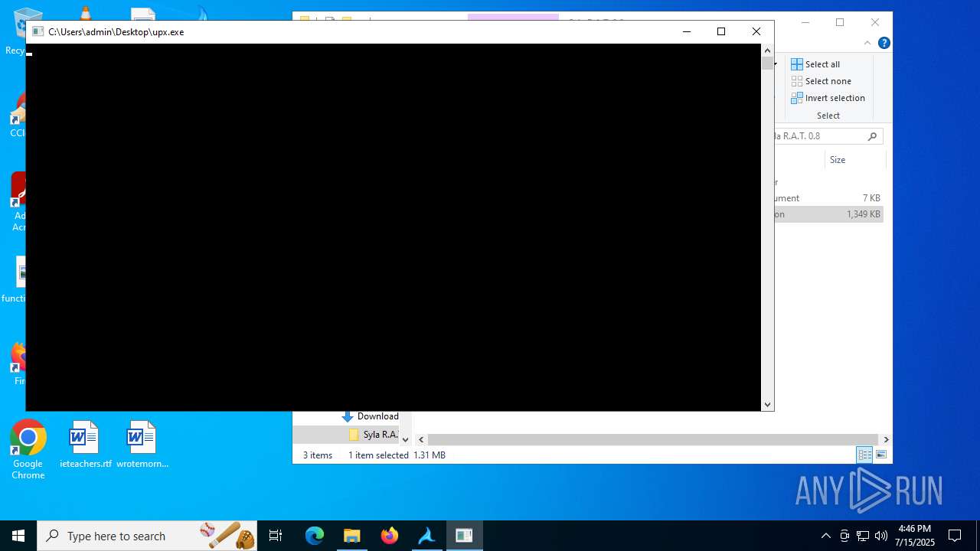Open the network tray icon
980x551 pixels.
coord(863,536)
